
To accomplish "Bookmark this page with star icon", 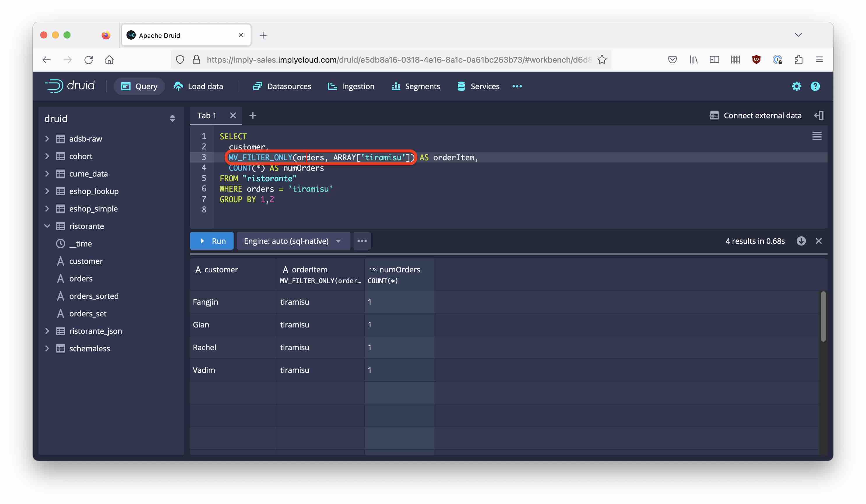I will (602, 60).
